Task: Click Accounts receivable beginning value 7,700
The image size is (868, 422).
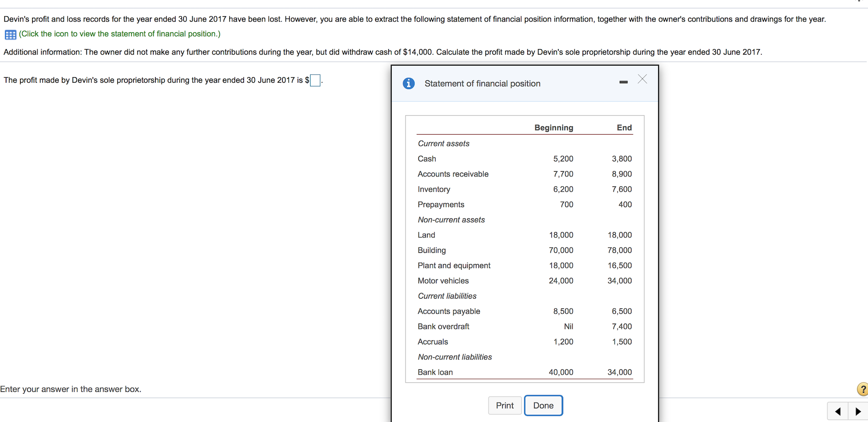Action: pyautogui.click(x=563, y=174)
